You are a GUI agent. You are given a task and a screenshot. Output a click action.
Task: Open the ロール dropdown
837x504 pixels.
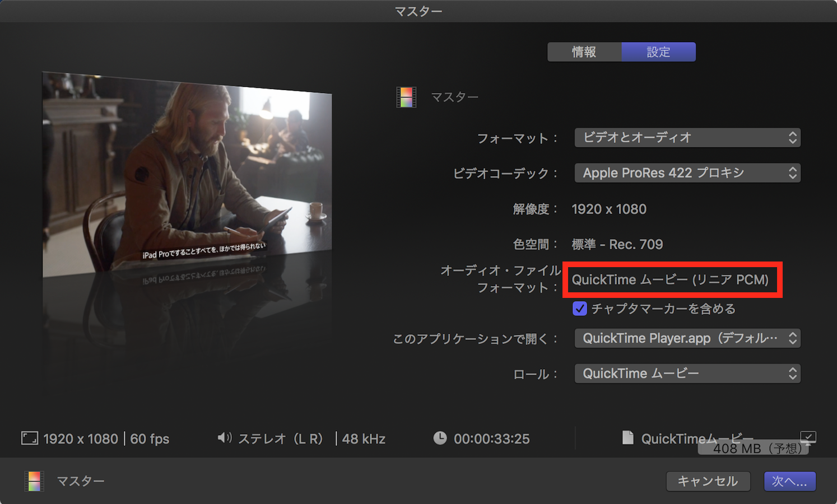687,374
